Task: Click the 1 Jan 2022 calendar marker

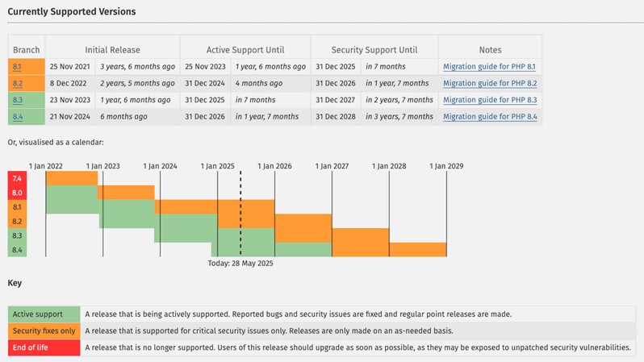Action: (x=45, y=166)
